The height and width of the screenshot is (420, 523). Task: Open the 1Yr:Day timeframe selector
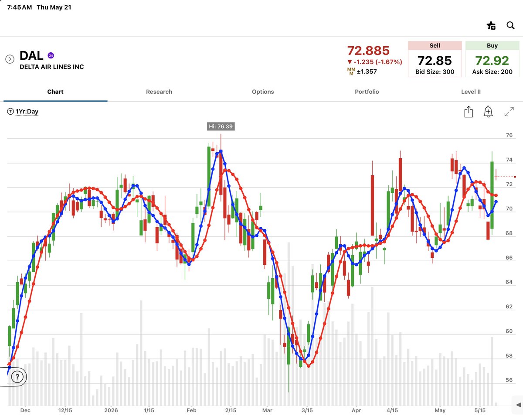[23, 112]
